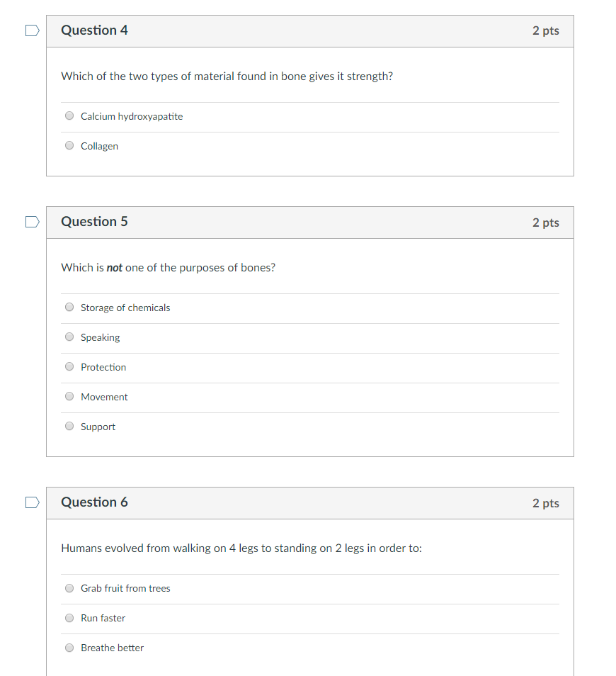The height and width of the screenshot is (676, 616).
Task: Select Run faster option
Action: pos(69,618)
